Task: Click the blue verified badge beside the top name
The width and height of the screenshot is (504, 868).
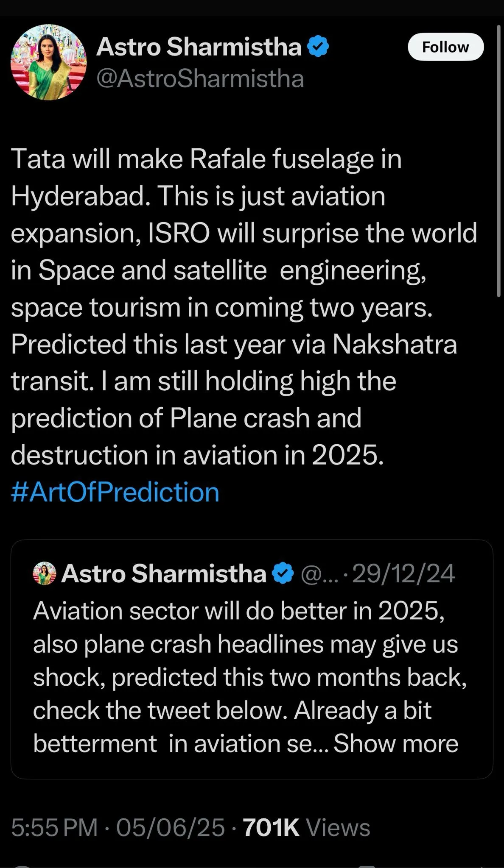Action: coord(318,47)
